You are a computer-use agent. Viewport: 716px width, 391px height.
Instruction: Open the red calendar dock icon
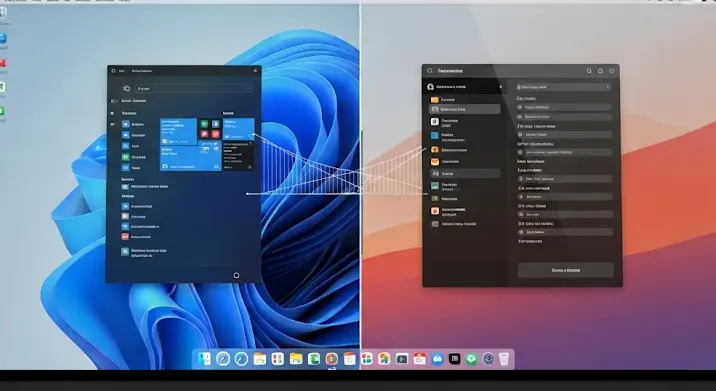coord(420,359)
